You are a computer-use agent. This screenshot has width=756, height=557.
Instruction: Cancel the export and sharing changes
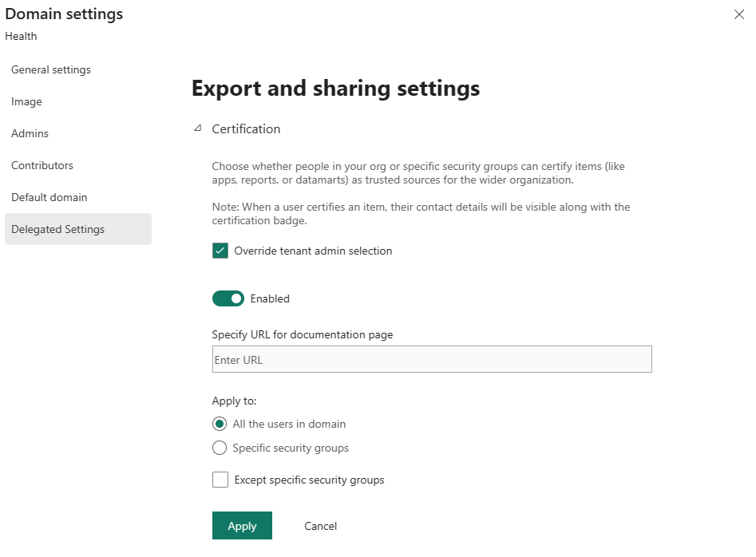coord(319,525)
